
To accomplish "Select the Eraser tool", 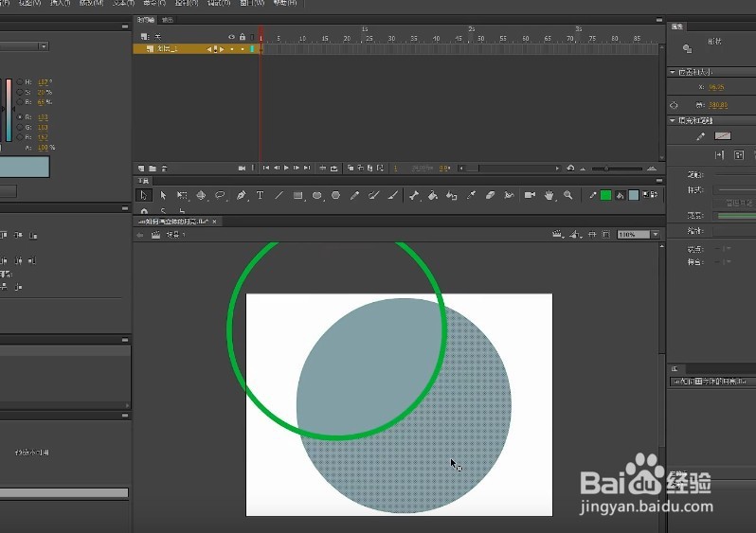I will 490,195.
